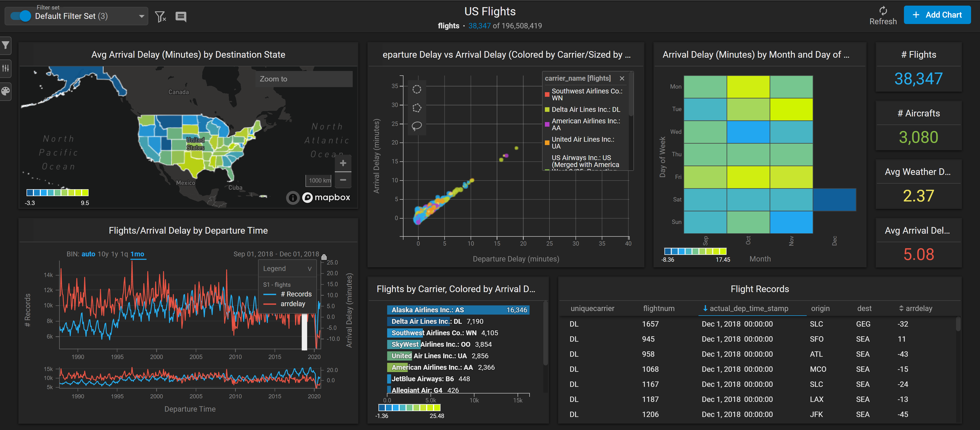The image size is (980, 430).
Task: Close the carrier_name legend
Action: [x=622, y=78]
